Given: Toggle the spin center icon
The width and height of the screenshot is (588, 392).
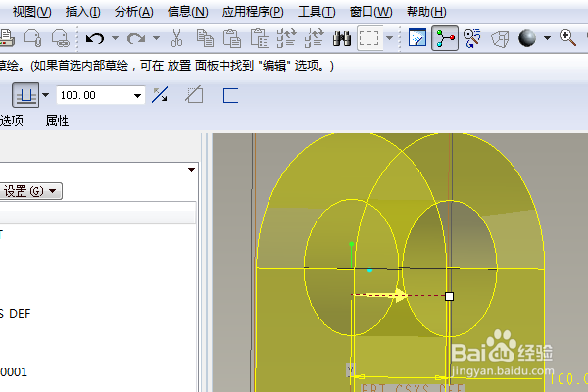Looking at the screenshot, I should click(445, 38).
